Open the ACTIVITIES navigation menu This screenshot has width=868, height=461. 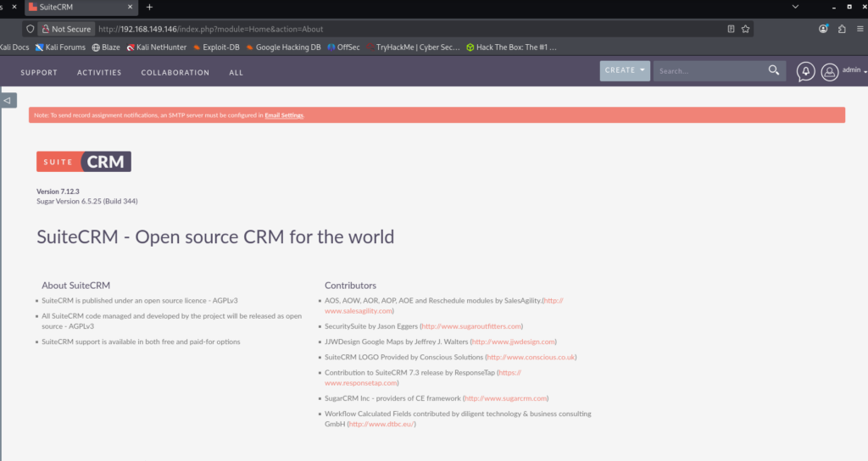pos(99,73)
